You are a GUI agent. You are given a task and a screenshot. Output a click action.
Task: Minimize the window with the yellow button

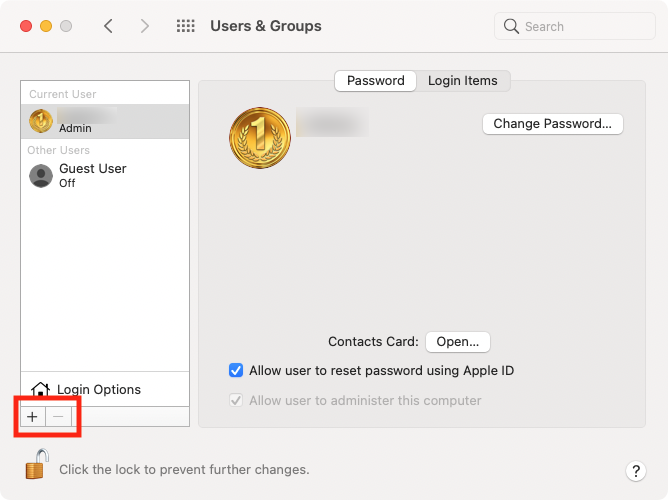tap(46, 26)
